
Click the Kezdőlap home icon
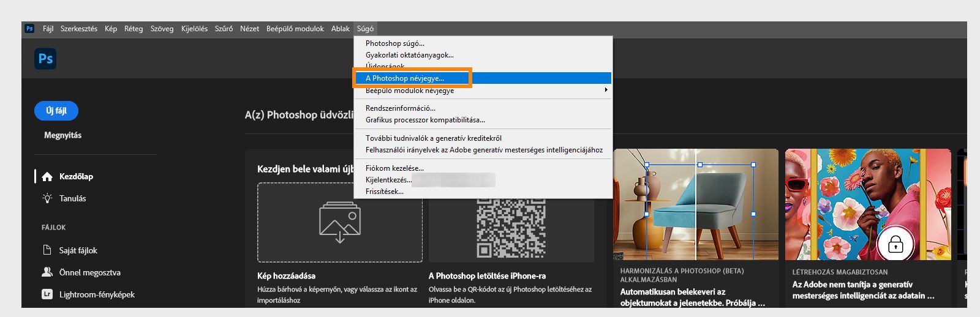click(47, 176)
